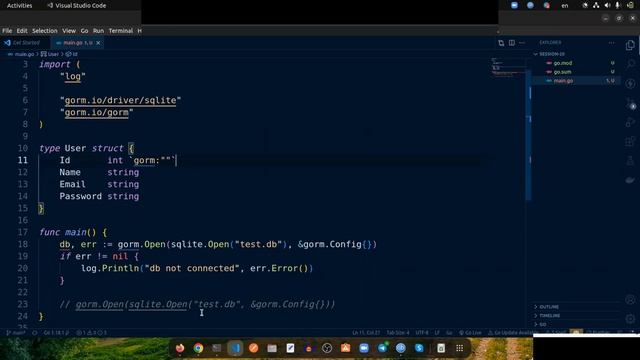Screen dimensions: 640x360
Task: Open the text editor app in the dock
Action: 290,348
